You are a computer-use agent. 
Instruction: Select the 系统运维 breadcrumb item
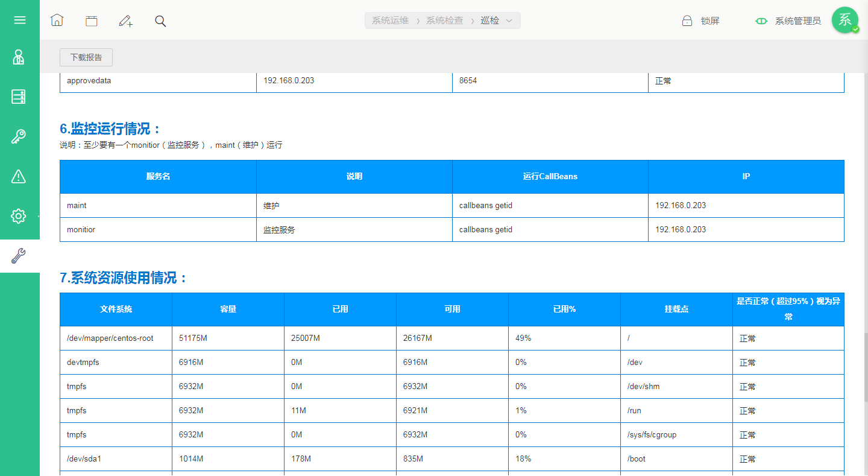390,21
